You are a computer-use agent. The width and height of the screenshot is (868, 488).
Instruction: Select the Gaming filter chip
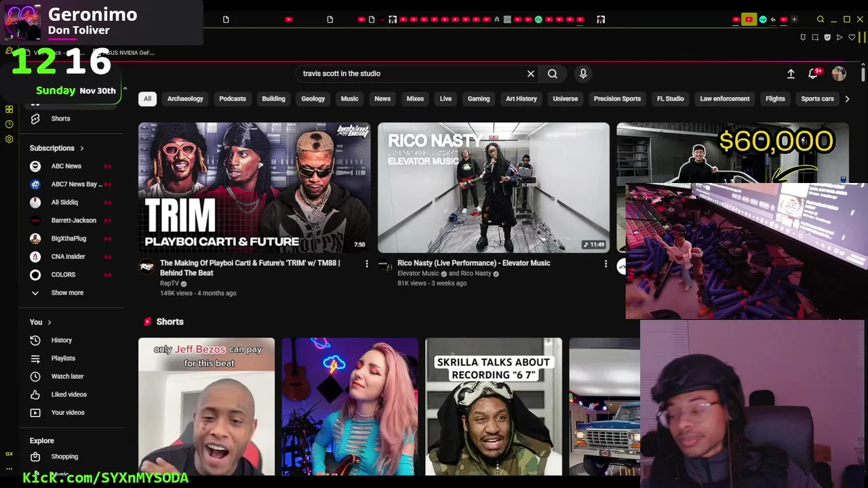pyautogui.click(x=479, y=99)
